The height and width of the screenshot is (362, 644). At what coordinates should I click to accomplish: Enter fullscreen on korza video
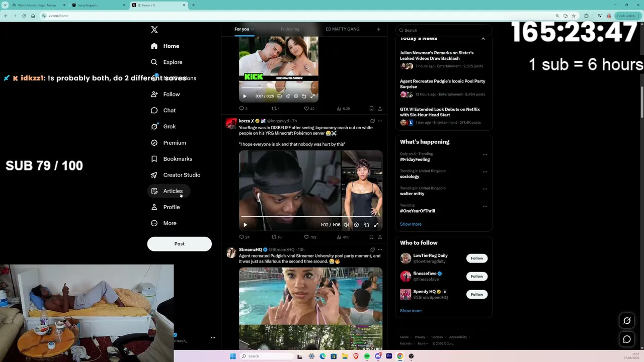376,225
